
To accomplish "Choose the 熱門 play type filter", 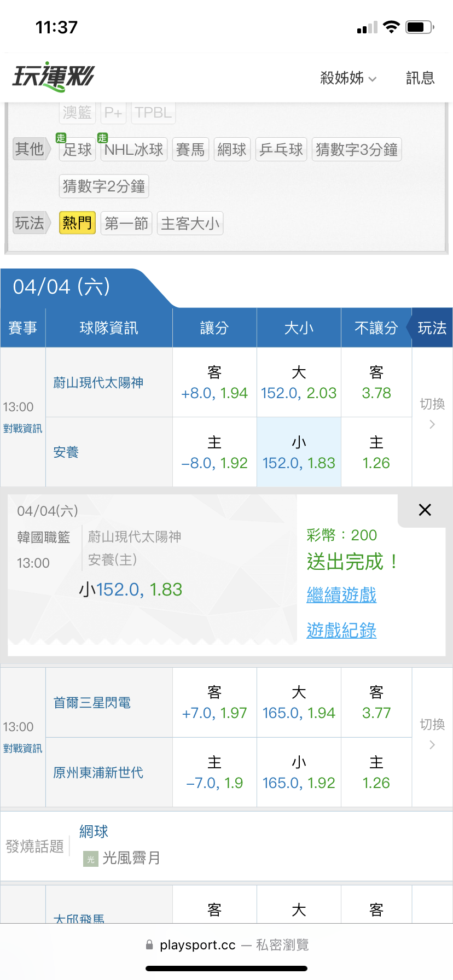I will click(x=77, y=223).
